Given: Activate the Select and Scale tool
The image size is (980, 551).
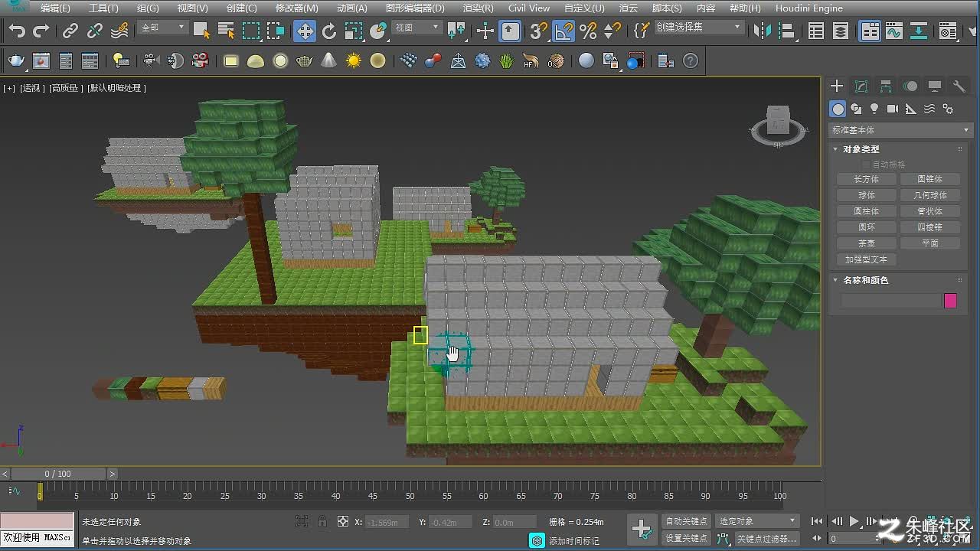Looking at the screenshot, I should (354, 31).
